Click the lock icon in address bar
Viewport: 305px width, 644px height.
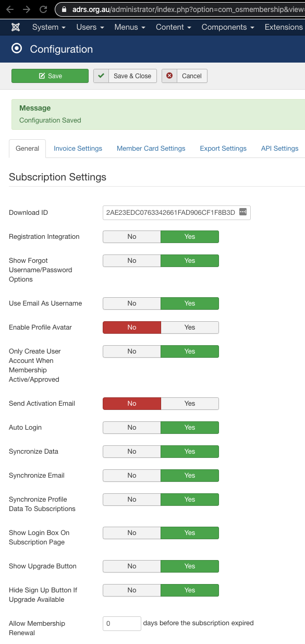point(65,9)
